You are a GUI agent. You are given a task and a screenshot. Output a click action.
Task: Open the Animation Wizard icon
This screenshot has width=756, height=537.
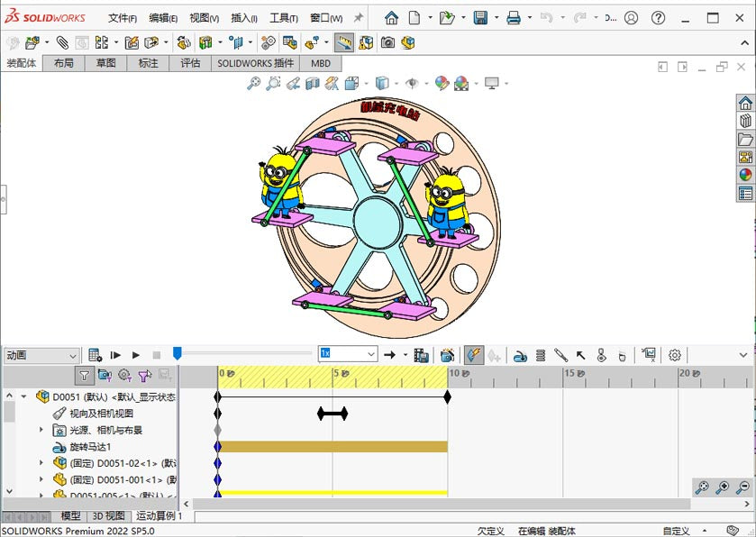(x=448, y=355)
